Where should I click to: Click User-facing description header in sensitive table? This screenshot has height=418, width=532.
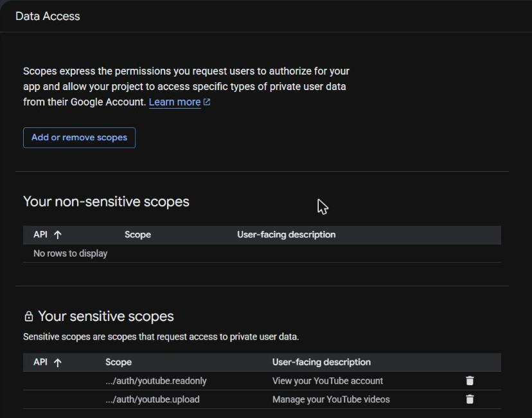pos(321,362)
